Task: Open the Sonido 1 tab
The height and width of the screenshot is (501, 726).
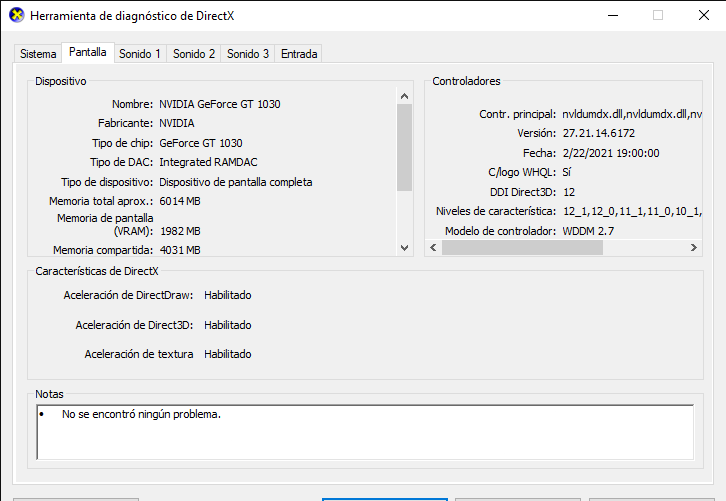Action: [x=140, y=54]
